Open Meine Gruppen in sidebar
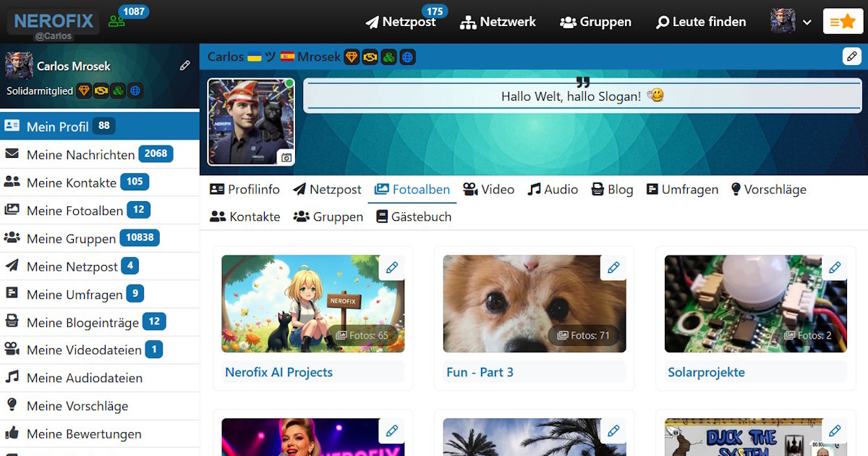The height and width of the screenshot is (456, 868). point(71,238)
